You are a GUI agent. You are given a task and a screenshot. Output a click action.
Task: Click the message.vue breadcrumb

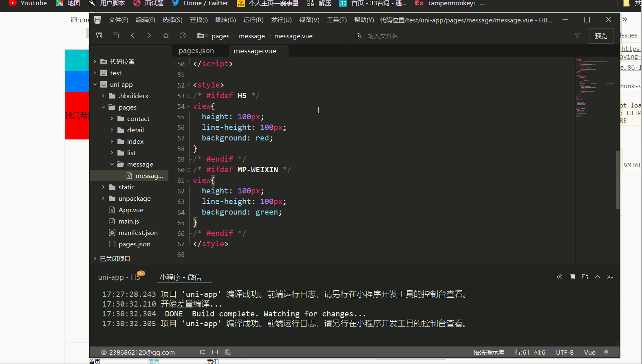[293, 36]
